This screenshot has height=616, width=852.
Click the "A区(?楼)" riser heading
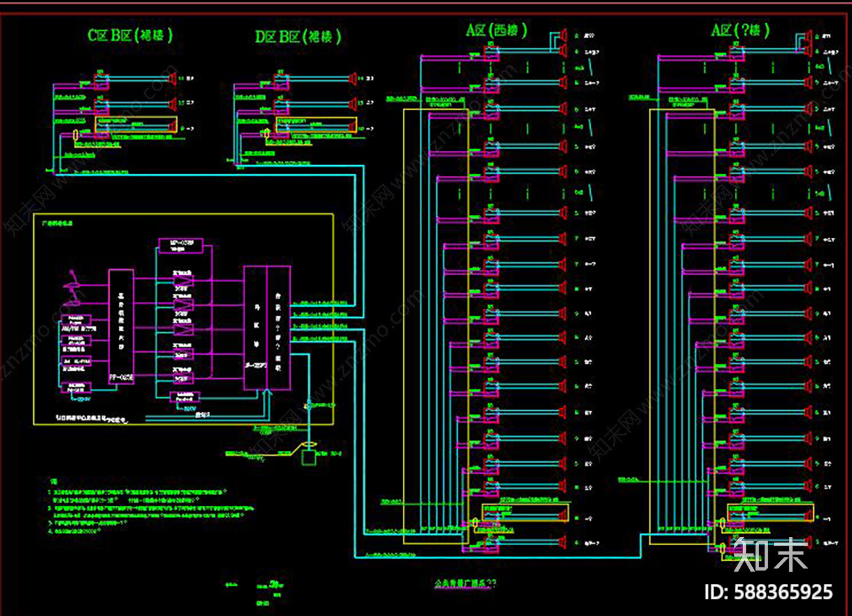740,30
